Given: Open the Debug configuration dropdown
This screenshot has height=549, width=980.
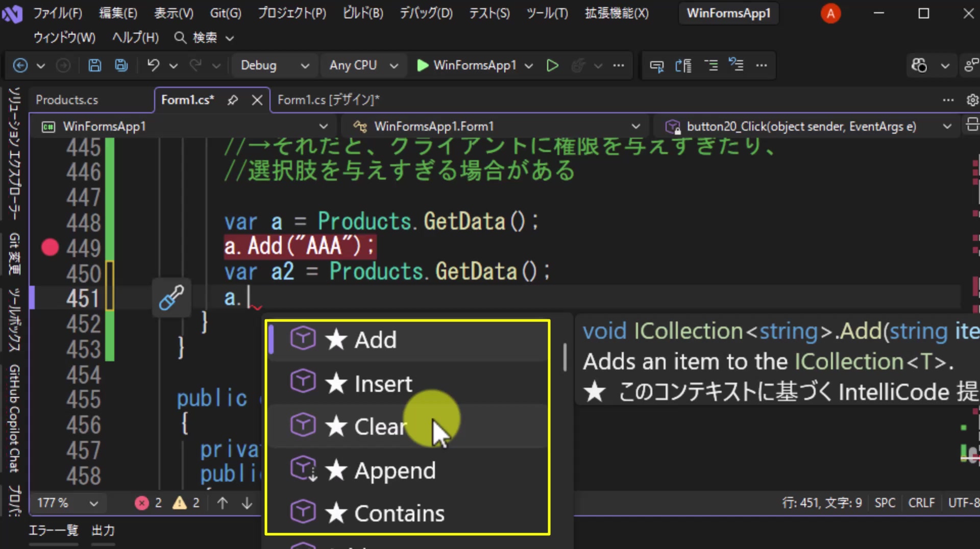Looking at the screenshot, I should [275, 65].
